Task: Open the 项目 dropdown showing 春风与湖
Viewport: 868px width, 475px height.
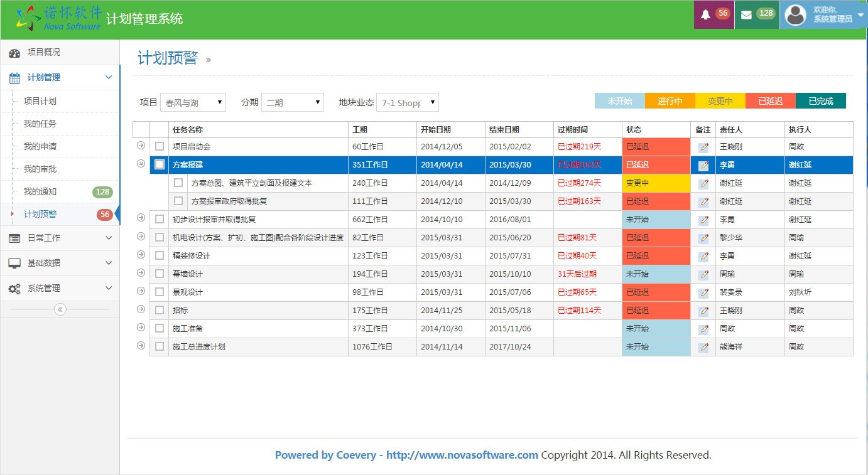Action: [193, 102]
